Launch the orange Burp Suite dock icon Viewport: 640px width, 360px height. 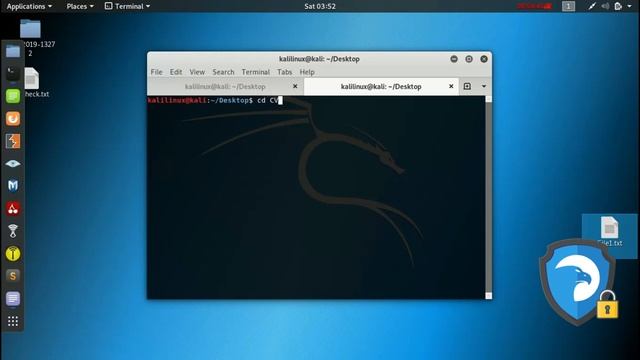click(x=13, y=119)
